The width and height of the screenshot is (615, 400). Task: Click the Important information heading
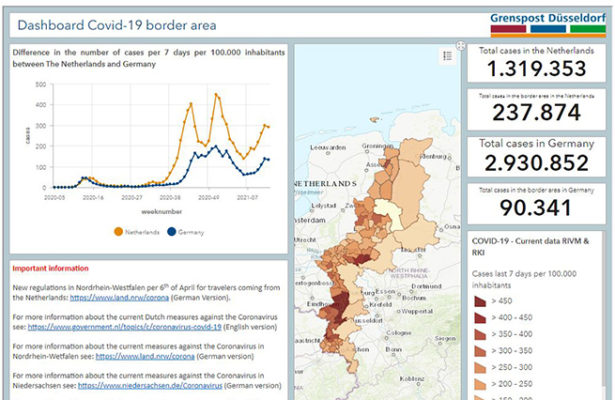[51, 269]
